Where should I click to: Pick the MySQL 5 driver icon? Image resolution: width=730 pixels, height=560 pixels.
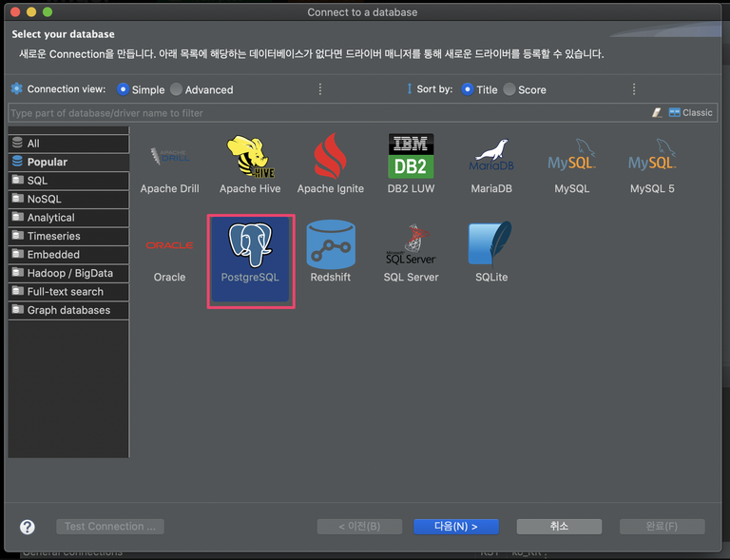tap(652, 155)
